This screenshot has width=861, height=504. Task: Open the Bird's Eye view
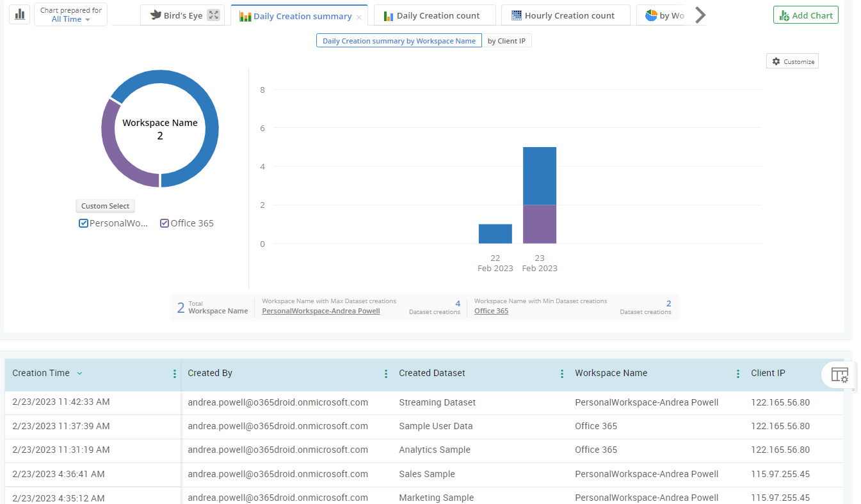[183, 15]
